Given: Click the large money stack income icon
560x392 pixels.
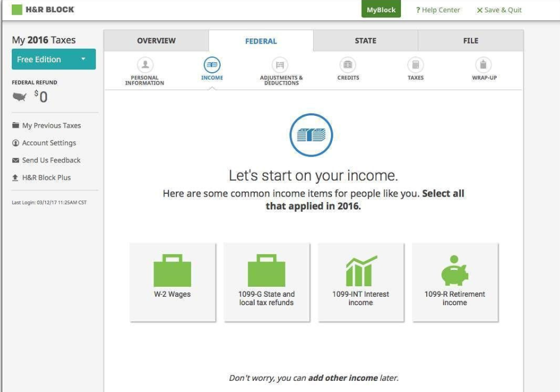Looking at the screenshot, I should 311,135.
